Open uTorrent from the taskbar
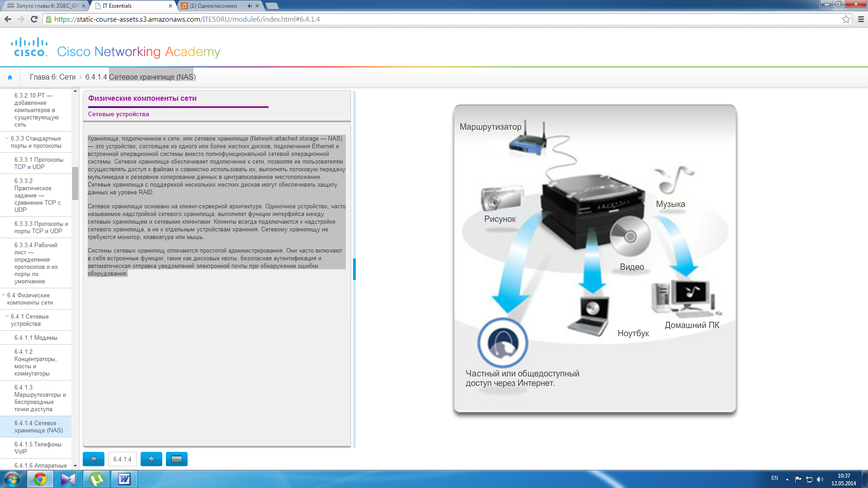 pos(96,479)
